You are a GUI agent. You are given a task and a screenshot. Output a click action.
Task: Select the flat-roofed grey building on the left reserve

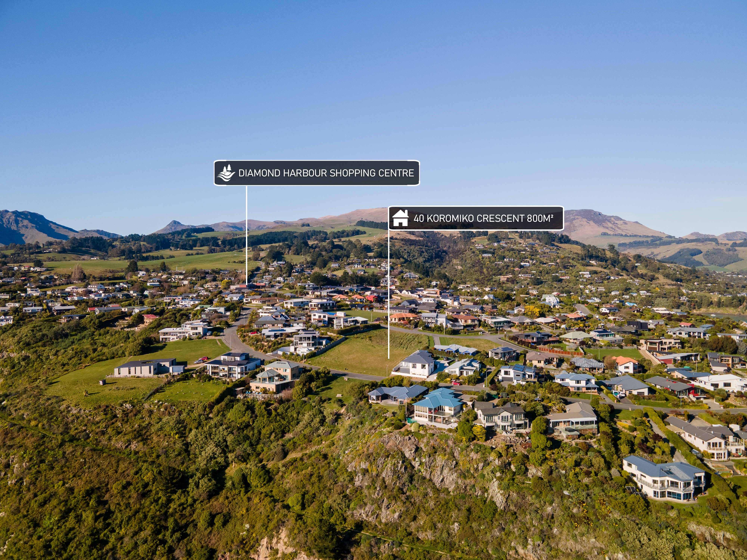click(145, 367)
